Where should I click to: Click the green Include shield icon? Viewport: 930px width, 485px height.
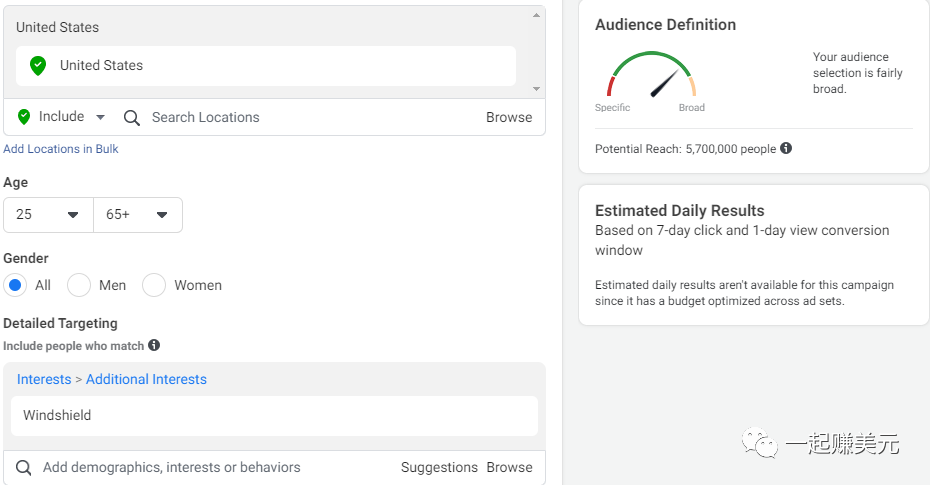(x=24, y=117)
